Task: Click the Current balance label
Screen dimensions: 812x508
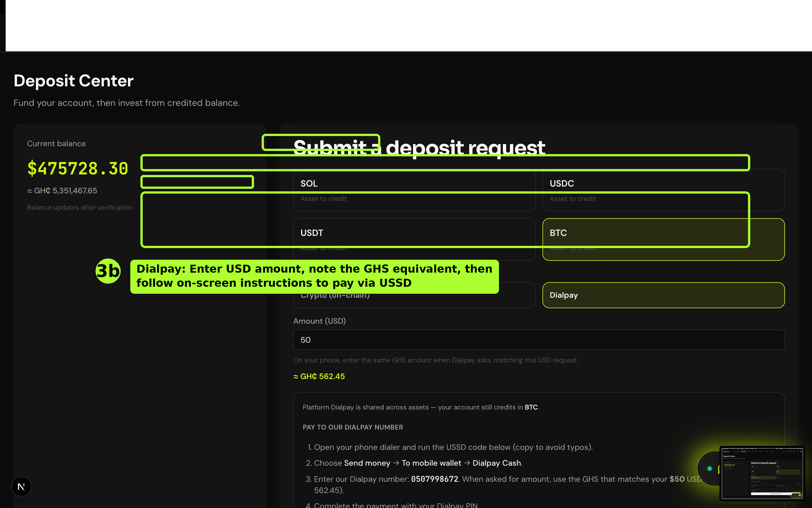Action: pos(56,143)
